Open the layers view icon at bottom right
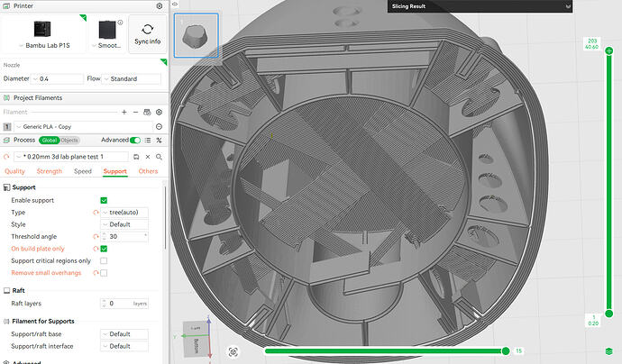The height and width of the screenshot is (364, 622). click(x=609, y=351)
